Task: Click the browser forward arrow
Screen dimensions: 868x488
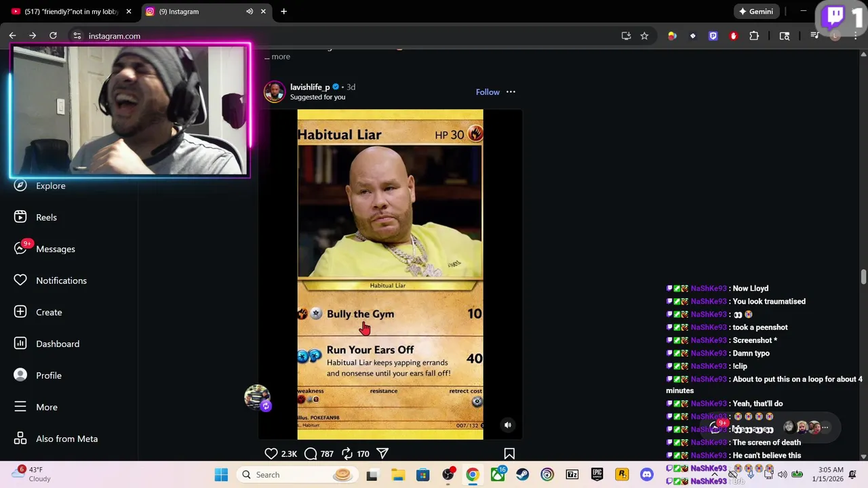Action: pyautogui.click(x=33, y=36)
